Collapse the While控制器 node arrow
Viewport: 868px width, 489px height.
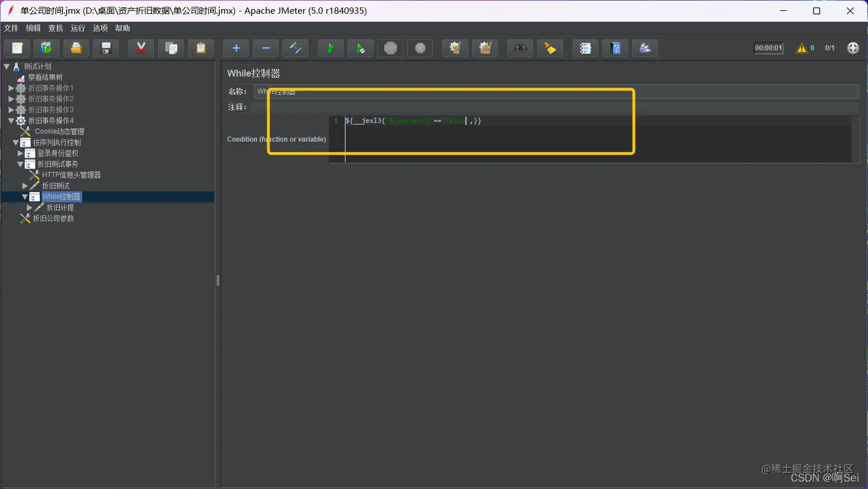(25, 197)
